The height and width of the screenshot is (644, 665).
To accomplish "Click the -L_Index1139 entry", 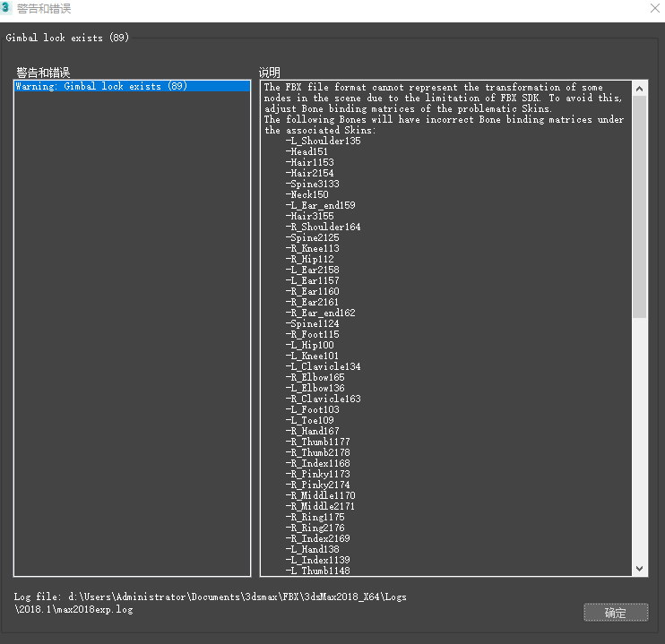I will coord(318,560).
